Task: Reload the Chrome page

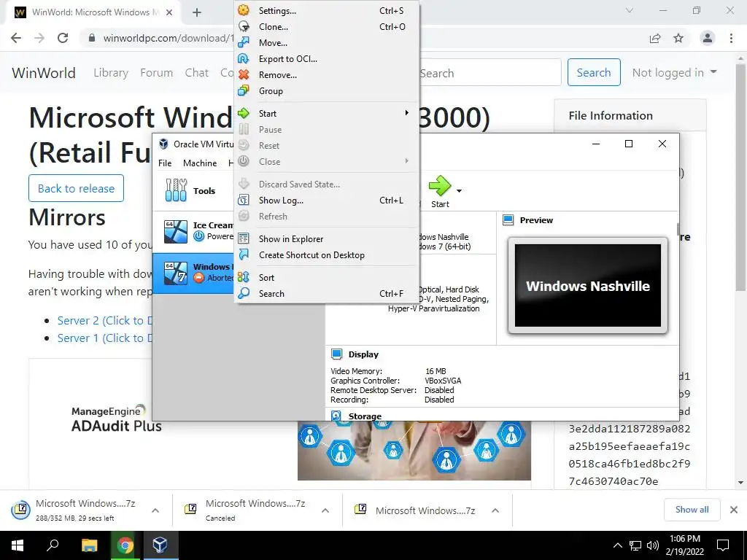Action: (63, 38)
